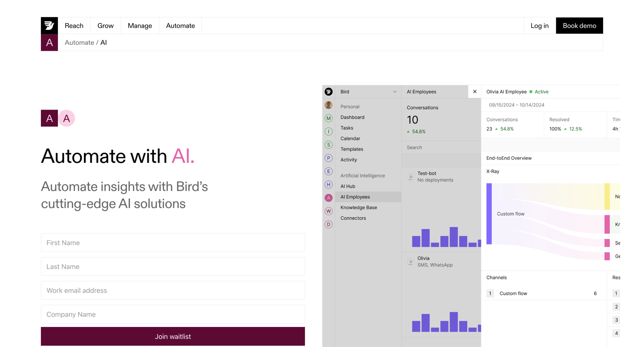The image size is (644, 347).
Task: Click the dark square A logo above the headline
Action: coord(49,118)
